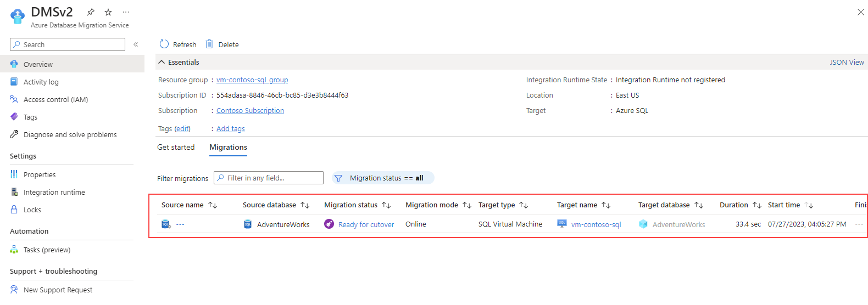Click the Tags icon in sidebar
The width and height of the screenshot is (868, 305).
click(x=14, y=117)
